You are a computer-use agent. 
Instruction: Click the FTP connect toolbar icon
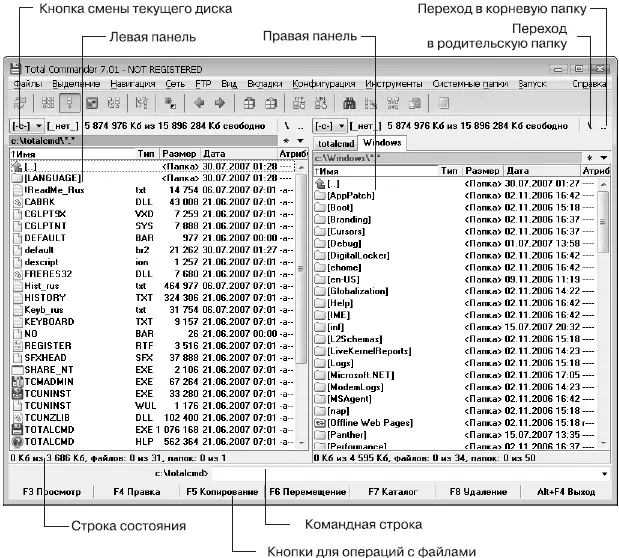click(299, 103)
